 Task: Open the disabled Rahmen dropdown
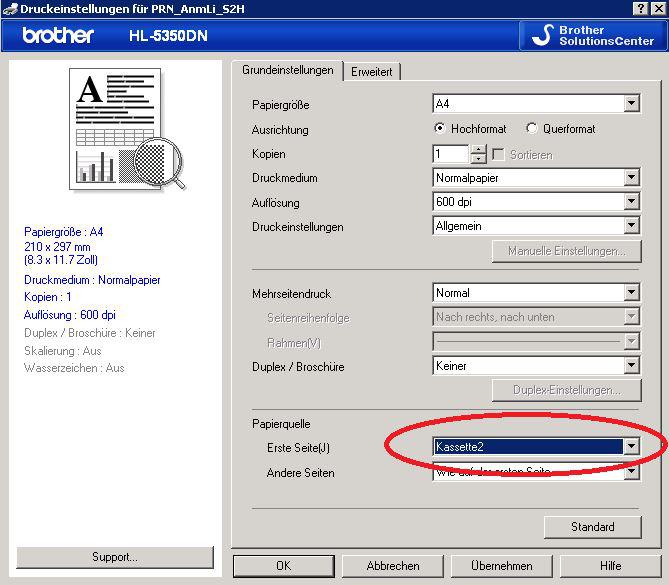(x=536, y=341)
